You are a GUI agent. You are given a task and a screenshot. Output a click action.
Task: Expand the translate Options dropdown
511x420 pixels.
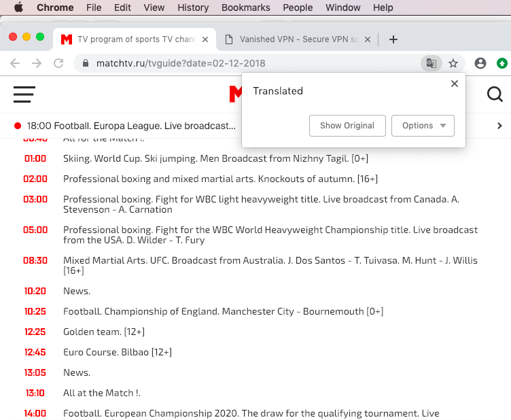pos(423,126)
